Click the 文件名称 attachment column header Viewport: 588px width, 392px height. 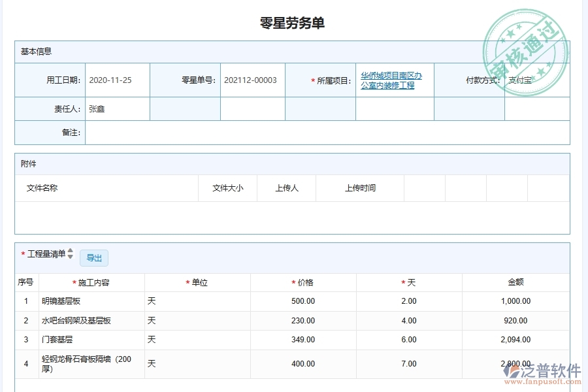tap(42, 188)
